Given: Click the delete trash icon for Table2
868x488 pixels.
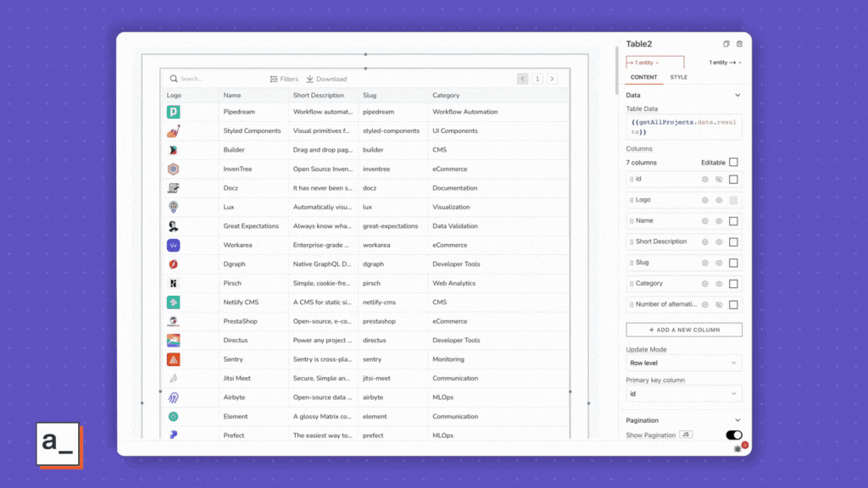Looking at the screenshot, I should coord(739,42).
